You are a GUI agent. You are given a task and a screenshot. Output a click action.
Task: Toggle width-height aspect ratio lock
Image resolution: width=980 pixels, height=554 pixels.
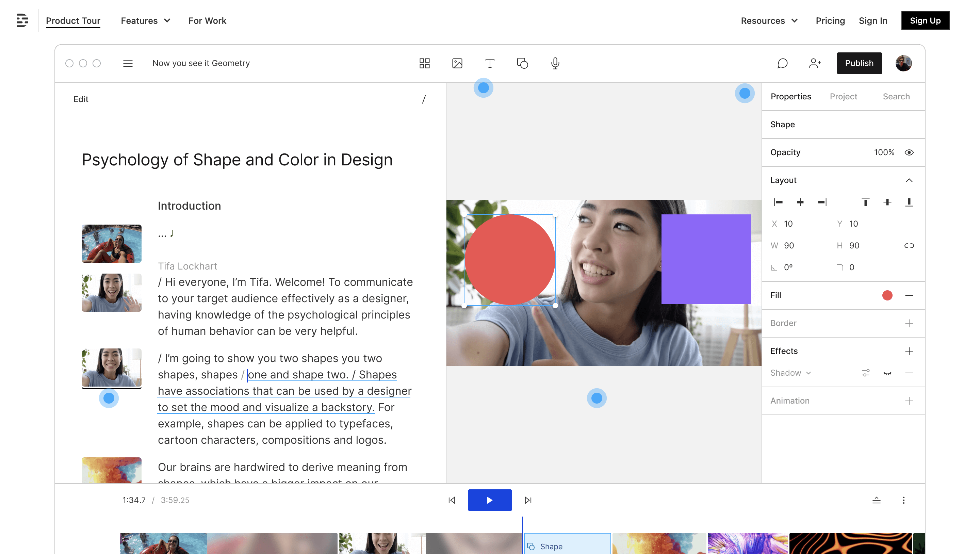(x=909, y=245)
